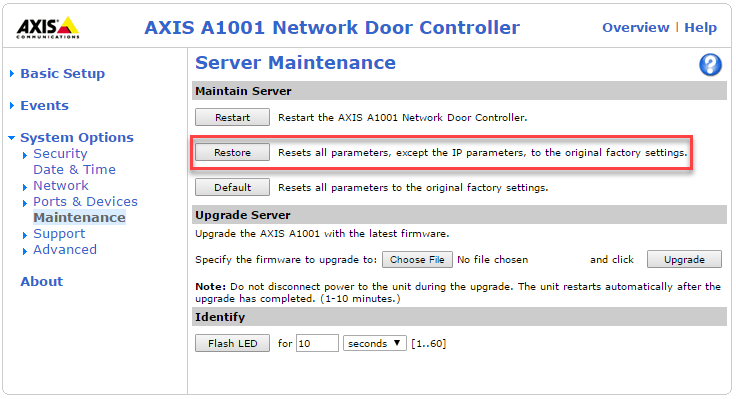736x399 pixels.
Task: Click the Flash LED duration field
Action: click(317, 343)
